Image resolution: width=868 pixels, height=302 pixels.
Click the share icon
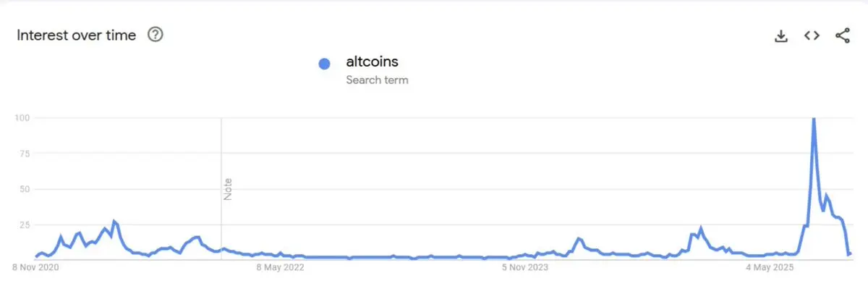pyautogui.click(x=843, y=35)
